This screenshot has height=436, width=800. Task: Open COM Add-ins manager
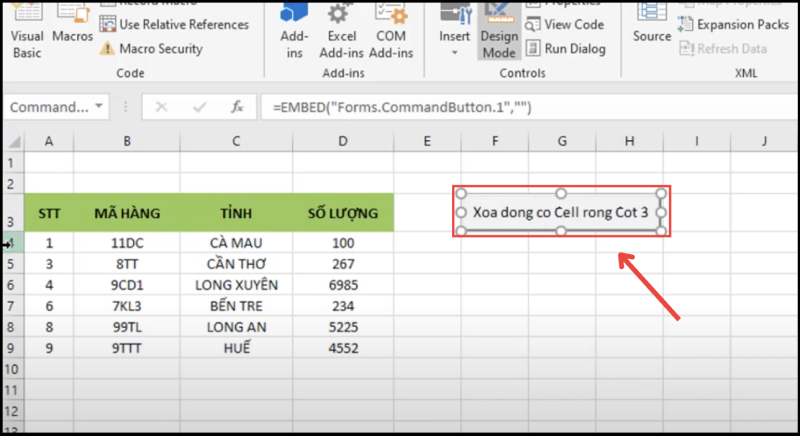(x=391, y=32)
